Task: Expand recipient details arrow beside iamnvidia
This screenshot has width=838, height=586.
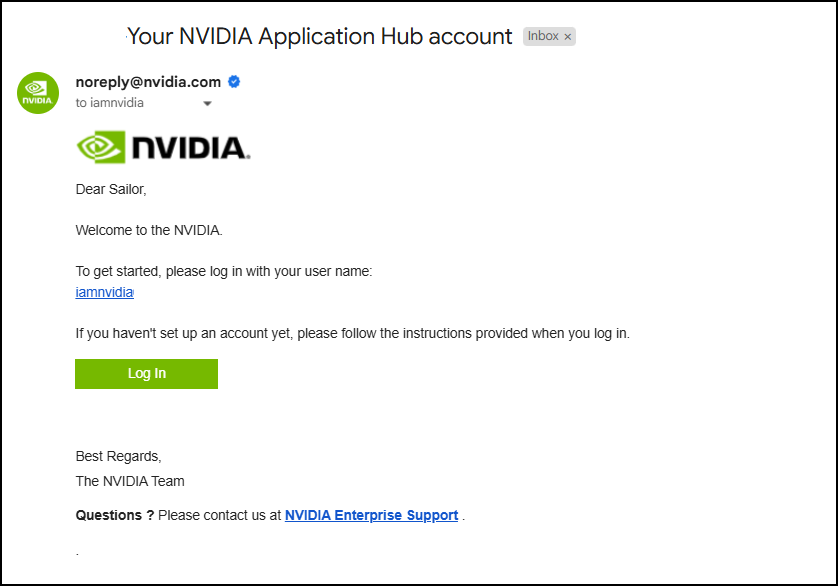Action: [207, 103]
